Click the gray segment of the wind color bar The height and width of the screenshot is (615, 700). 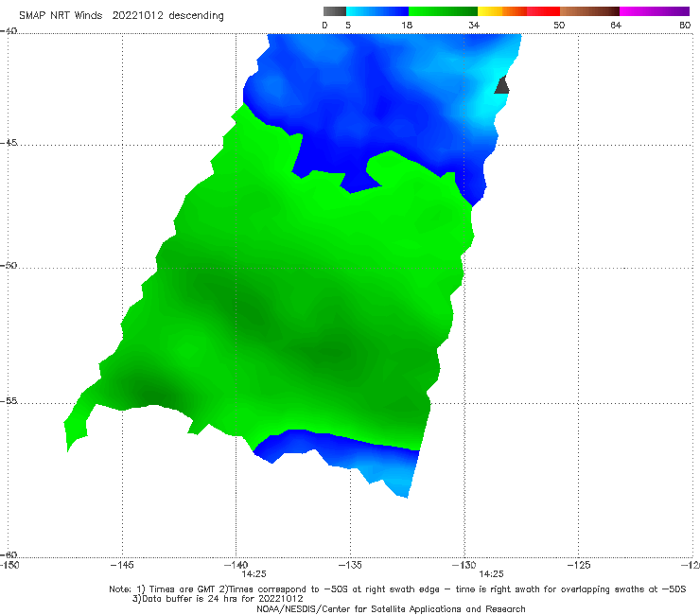pos(335,11)
